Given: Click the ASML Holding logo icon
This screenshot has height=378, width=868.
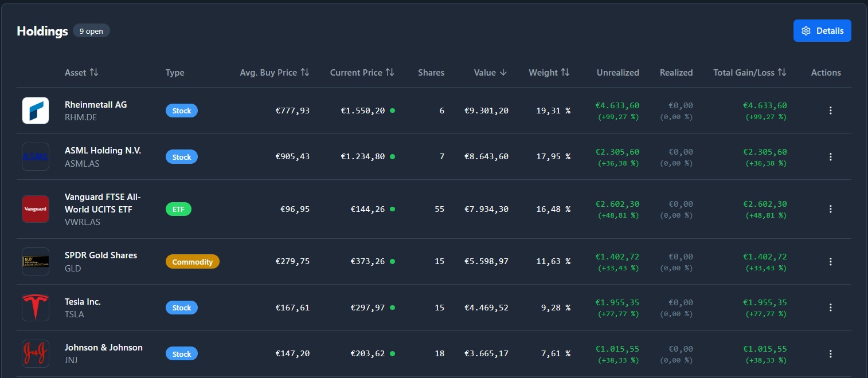Looking at the screenshot, I should click(36, 156).
